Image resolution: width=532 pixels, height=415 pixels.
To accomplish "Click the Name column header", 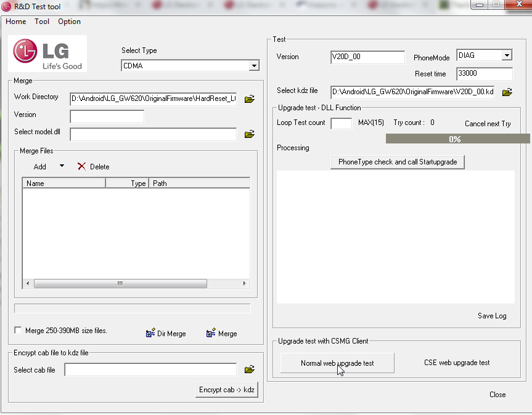I will [x=63, y=183].
